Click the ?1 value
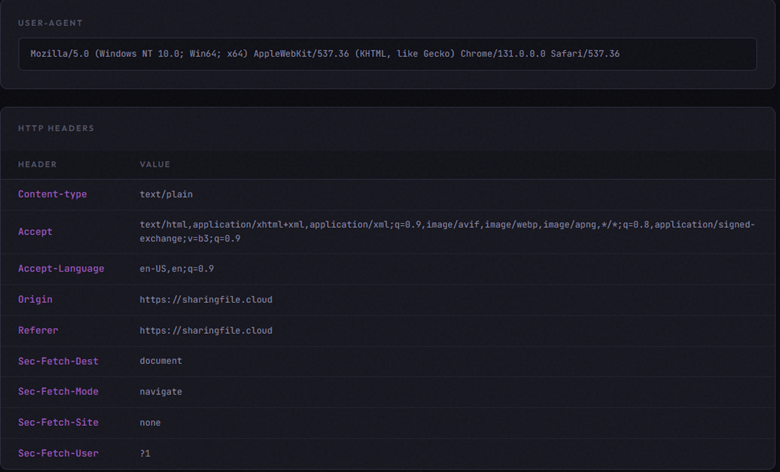 [145, 453]
